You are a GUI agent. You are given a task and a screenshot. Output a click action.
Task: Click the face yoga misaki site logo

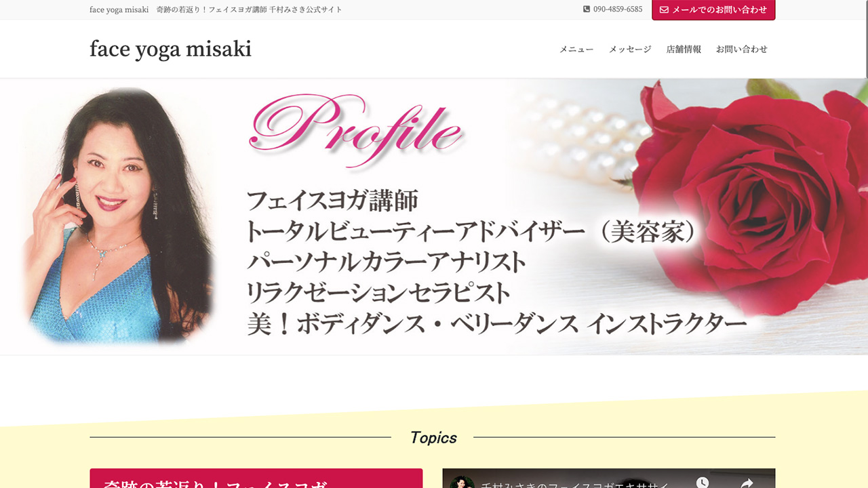point(170,49)
